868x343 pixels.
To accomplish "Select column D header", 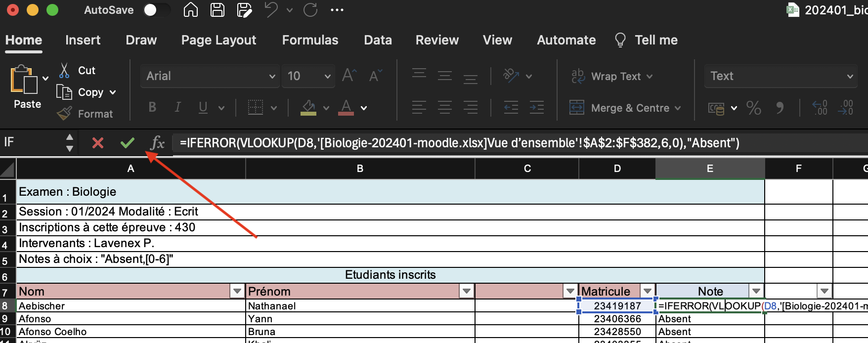I will (617, 169).
